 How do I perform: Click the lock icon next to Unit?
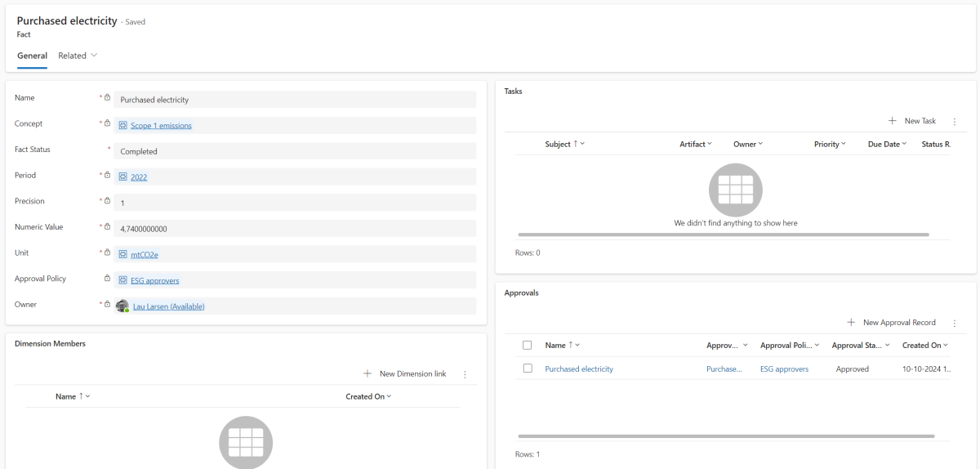point(107,252)
